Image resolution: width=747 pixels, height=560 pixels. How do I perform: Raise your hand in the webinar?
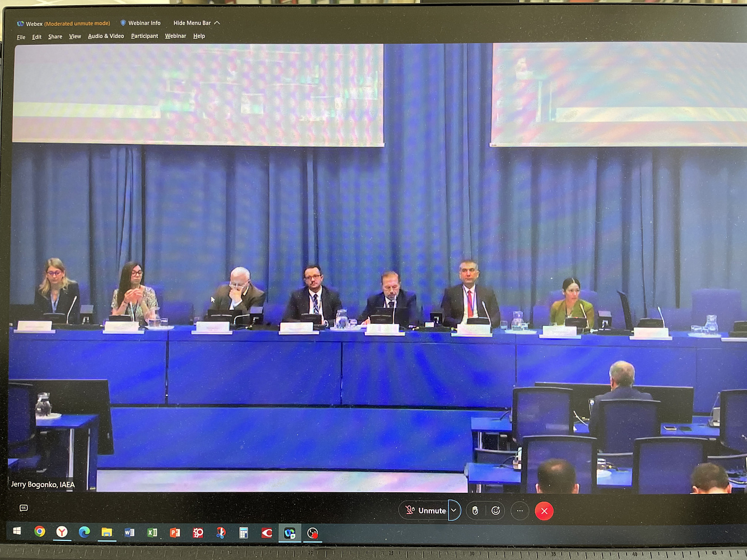475,511
